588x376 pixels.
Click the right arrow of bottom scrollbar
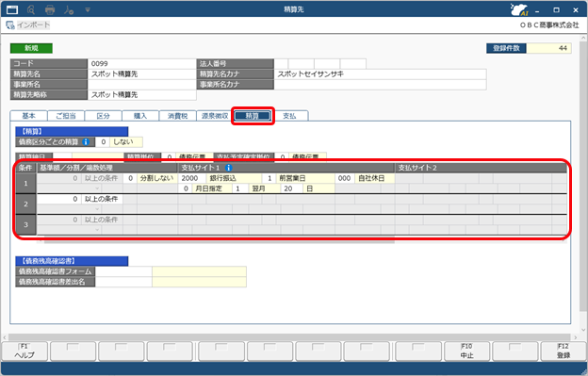576,337
